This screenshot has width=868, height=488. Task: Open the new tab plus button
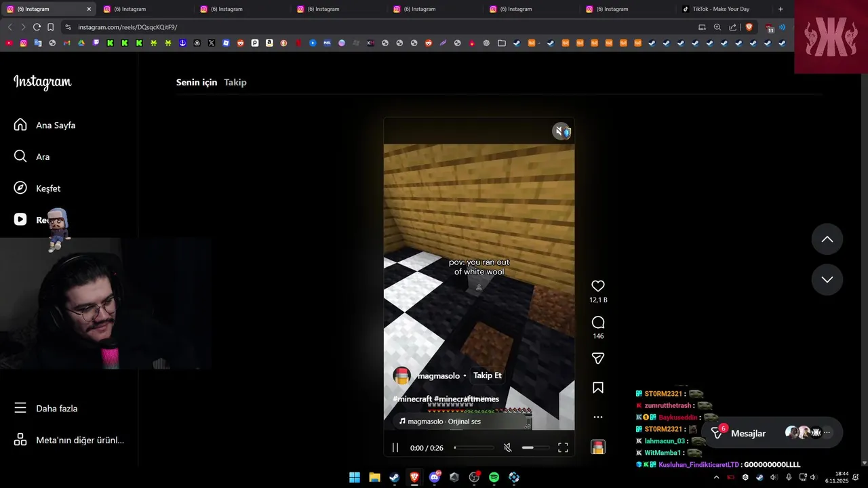coord(781,9)
